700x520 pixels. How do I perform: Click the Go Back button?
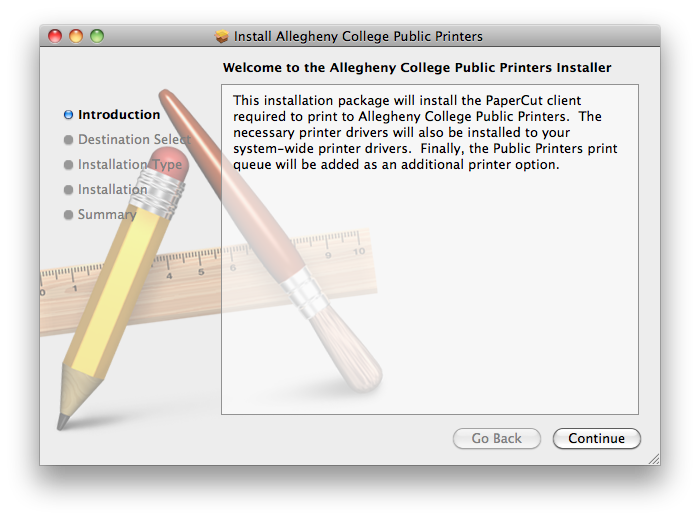coord(496,438)
